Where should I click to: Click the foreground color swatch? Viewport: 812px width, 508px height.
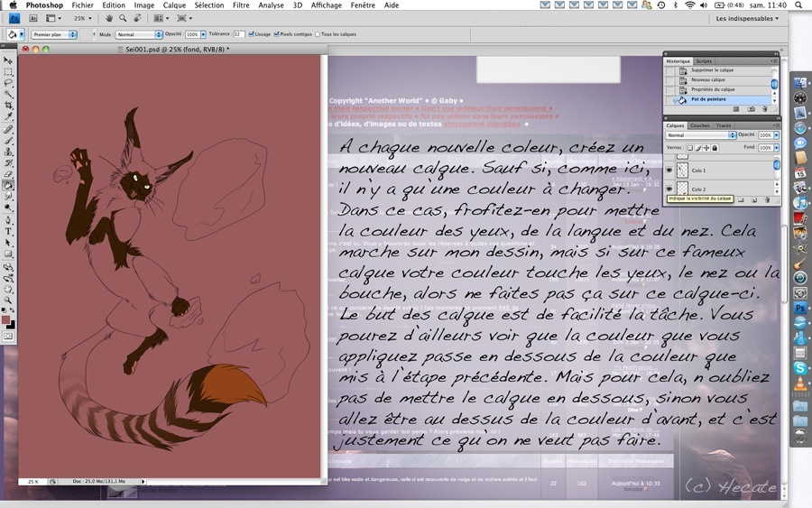(5, 320)
